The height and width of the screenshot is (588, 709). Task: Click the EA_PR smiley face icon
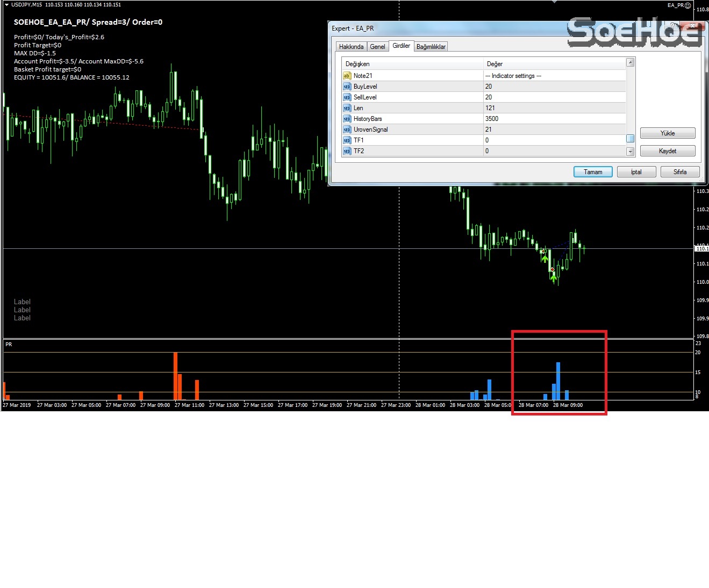[x=688, y=5]
